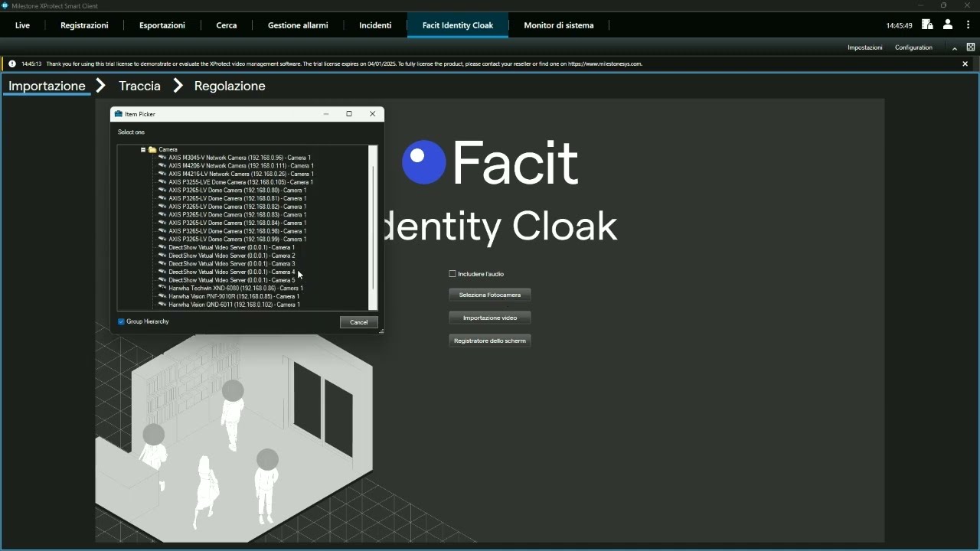Image resolution: width=980 pixels, height=551 pixels.
Task: Select AXIS P3265-LV Dome Camera (192.168.0.82)
Action: (x=237, y=207)
